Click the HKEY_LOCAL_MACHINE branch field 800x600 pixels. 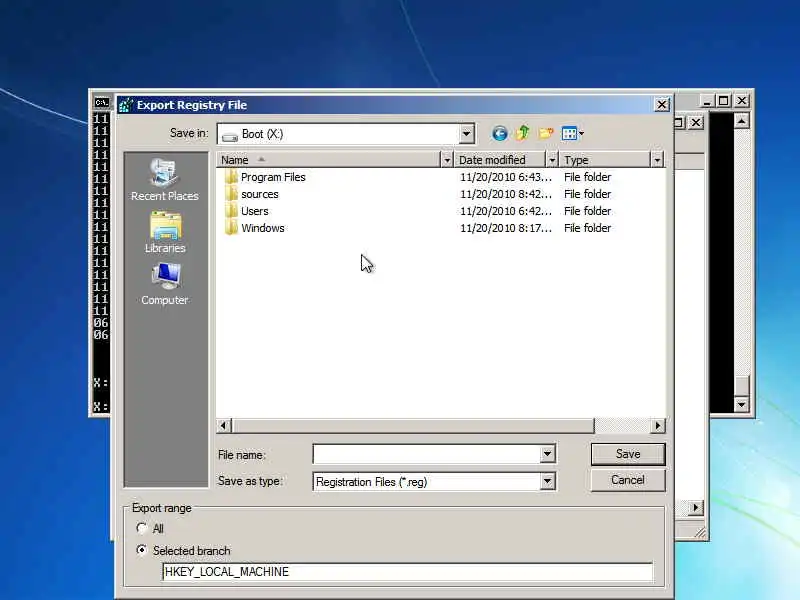pyautogui.click(x=407, y=571)
